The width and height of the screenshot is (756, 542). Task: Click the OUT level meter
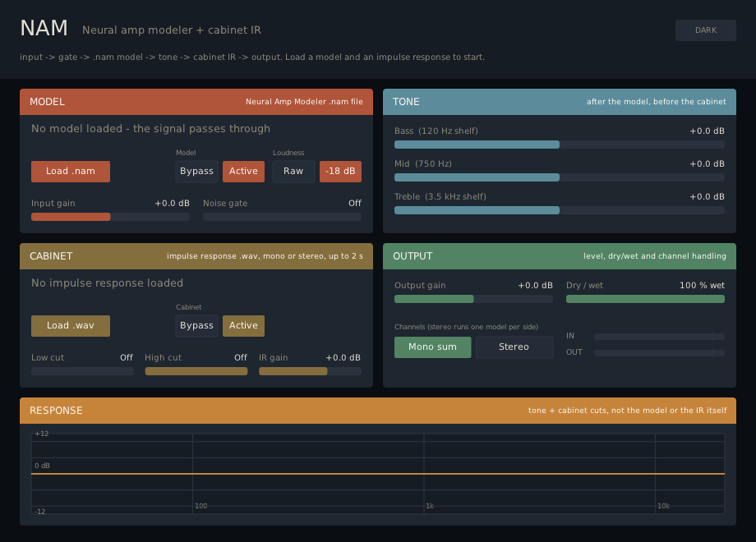tap(659, 353)
